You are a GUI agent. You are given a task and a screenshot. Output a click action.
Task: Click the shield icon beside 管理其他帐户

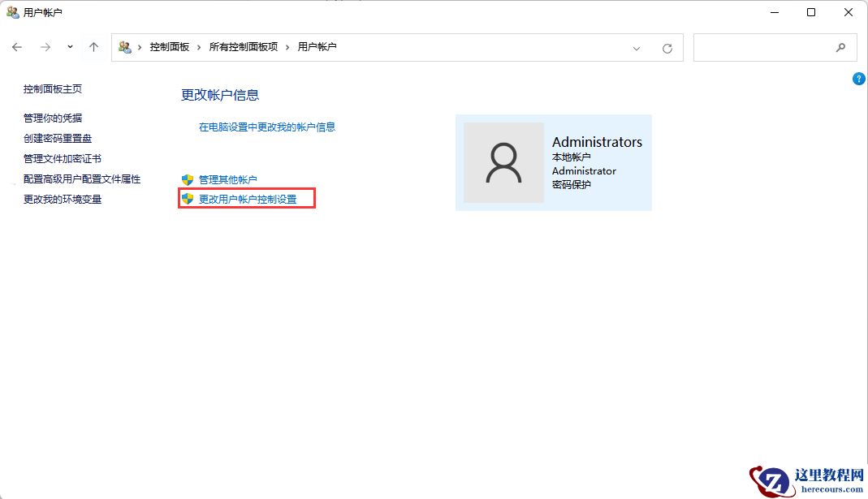(x=187, y=177)
